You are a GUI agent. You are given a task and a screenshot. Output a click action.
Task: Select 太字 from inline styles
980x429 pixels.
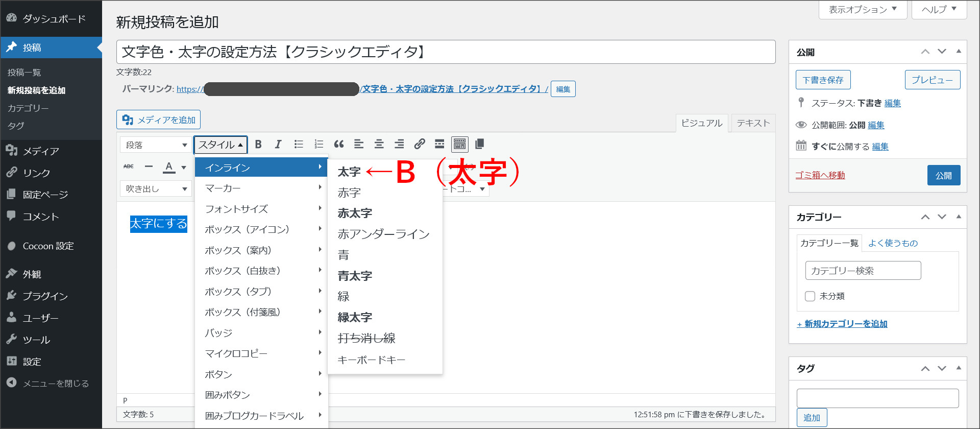[385, 172]
